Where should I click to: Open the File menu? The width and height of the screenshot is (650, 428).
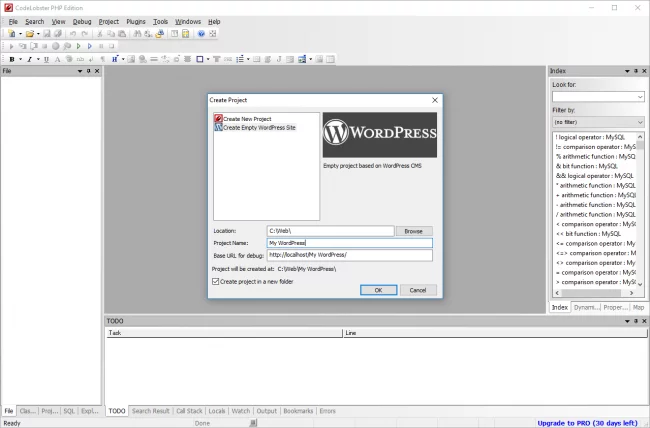coord(13,22)
